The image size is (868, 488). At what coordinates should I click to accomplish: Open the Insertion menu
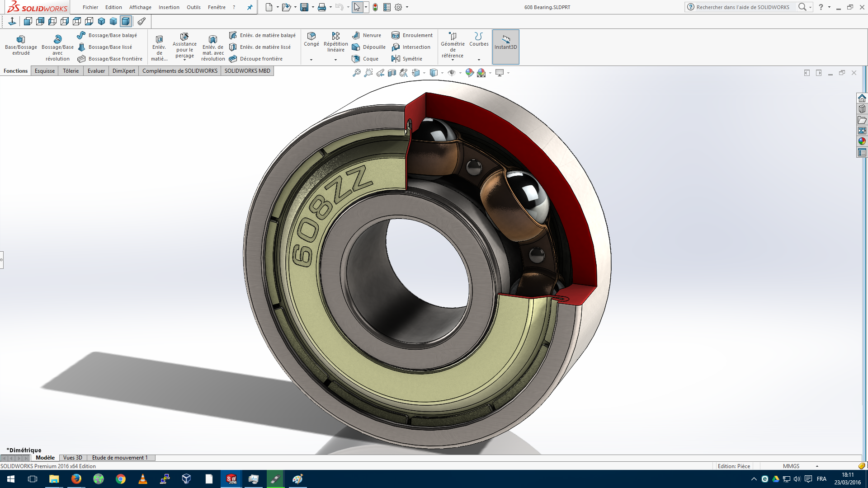(169, 7)
